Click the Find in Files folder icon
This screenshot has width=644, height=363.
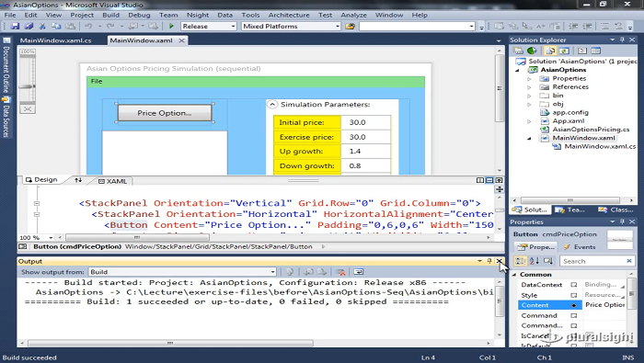tap(350, 27)
